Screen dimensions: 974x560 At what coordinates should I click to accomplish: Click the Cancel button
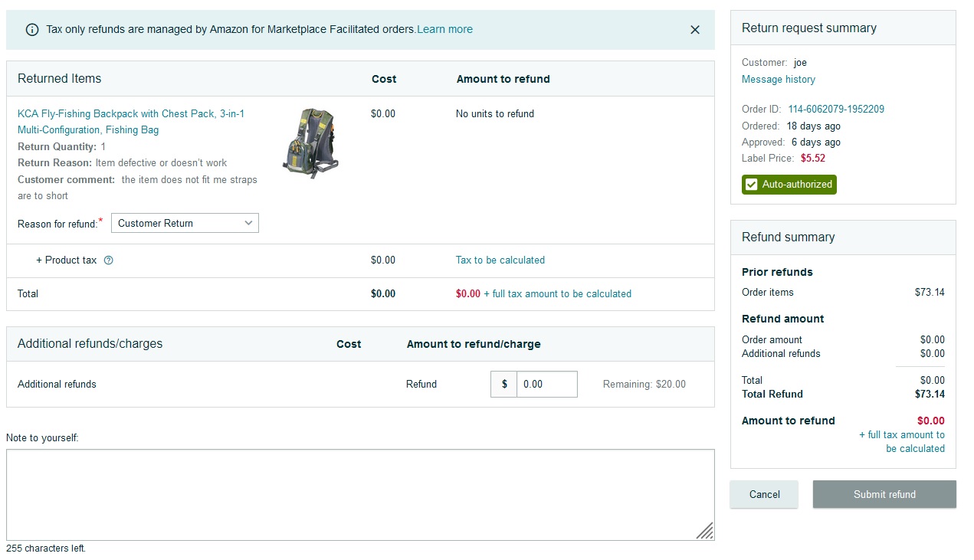click(x=763, y=495)
